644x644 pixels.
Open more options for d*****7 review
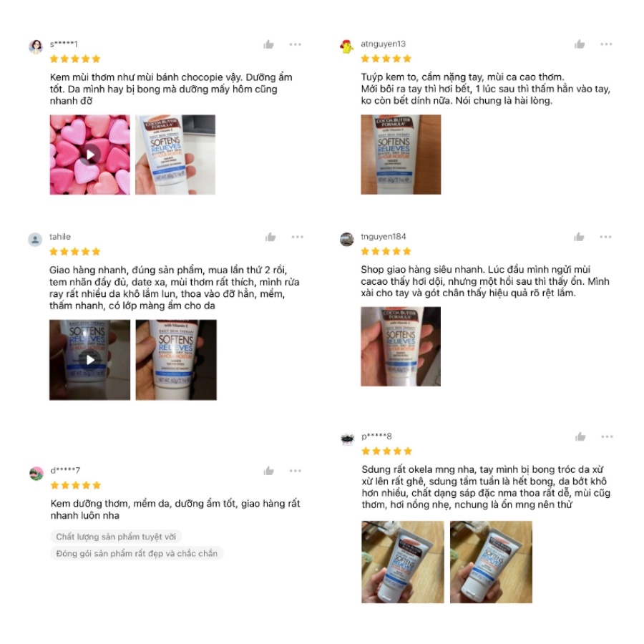click(x=295, y=471)
